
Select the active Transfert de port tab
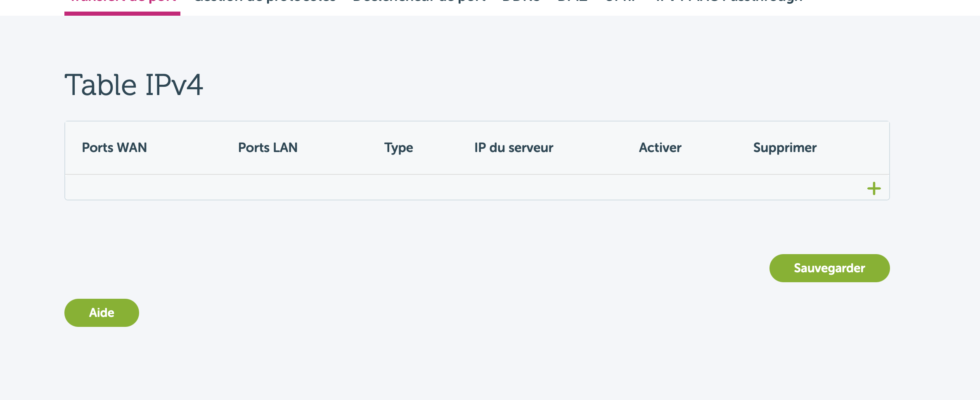point(122,2)
